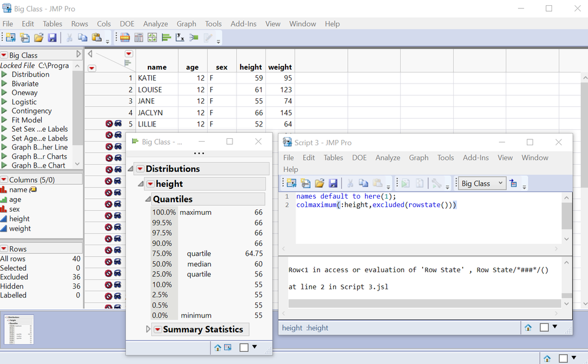Select the name column header
Viewport: 588px width, 364px height.
click(157, 67)
